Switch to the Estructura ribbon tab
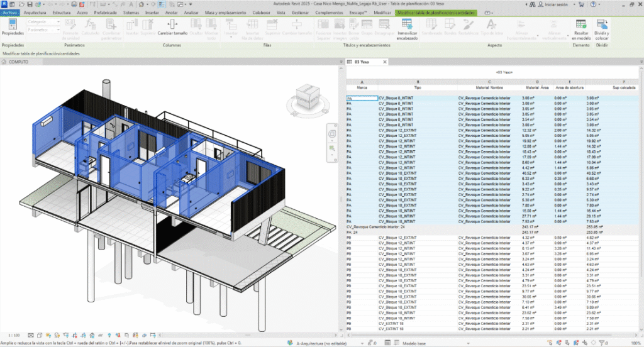Image resolution: width=644 pixels, height=347 pixels. click(61, 13)
